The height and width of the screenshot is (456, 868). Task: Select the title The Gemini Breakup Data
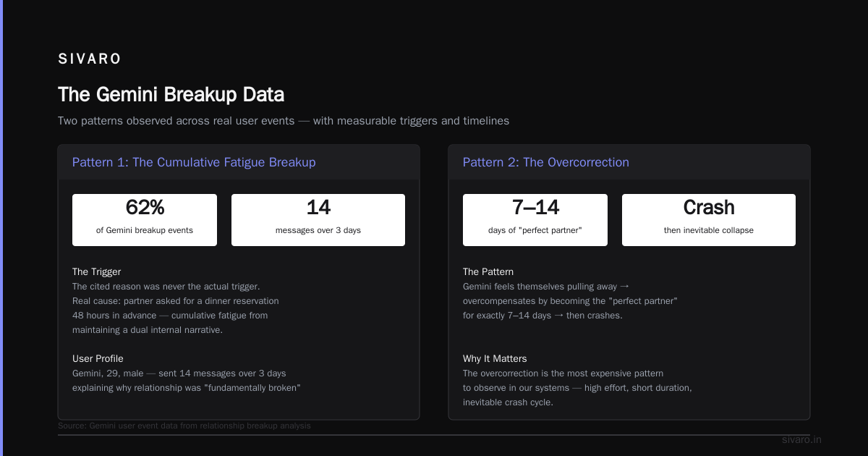point(171,95)
